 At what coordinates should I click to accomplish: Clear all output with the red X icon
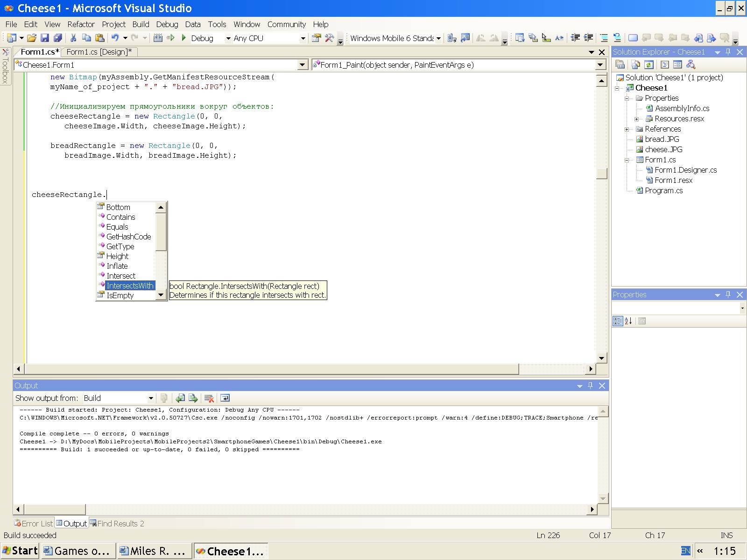[x=209, y=398]
